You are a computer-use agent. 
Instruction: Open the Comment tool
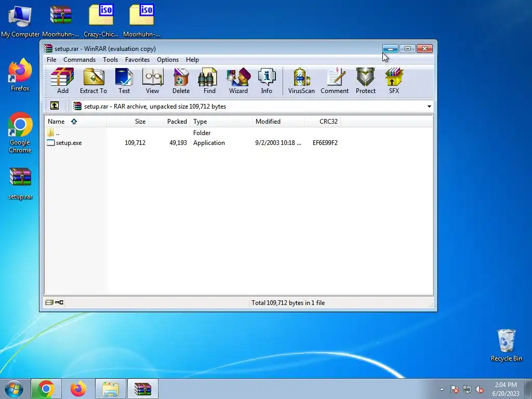[x=335, y=81]
